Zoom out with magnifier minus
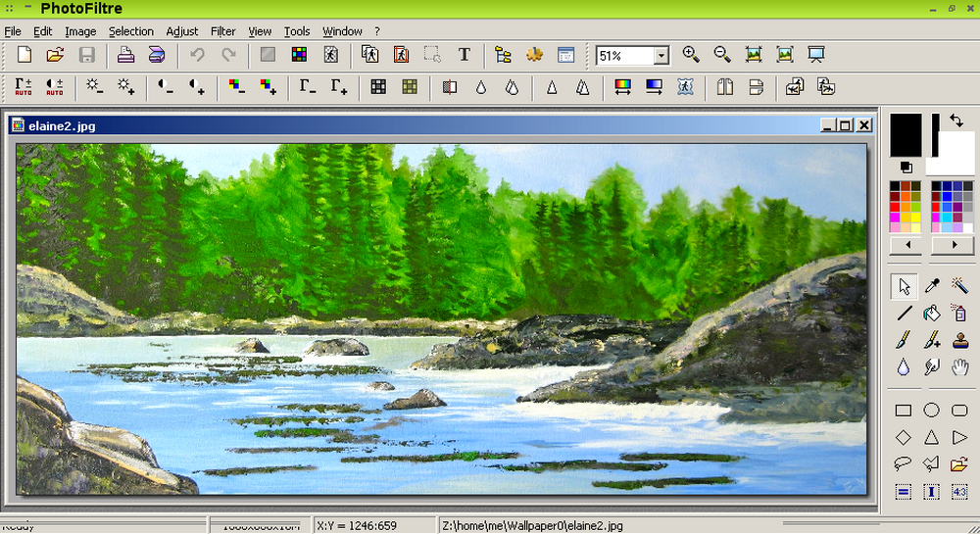 point(722,55)
